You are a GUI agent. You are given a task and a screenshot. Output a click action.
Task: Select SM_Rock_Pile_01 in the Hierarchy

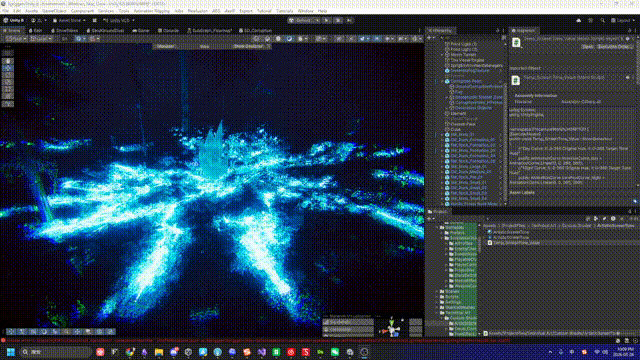click(467, 177)
